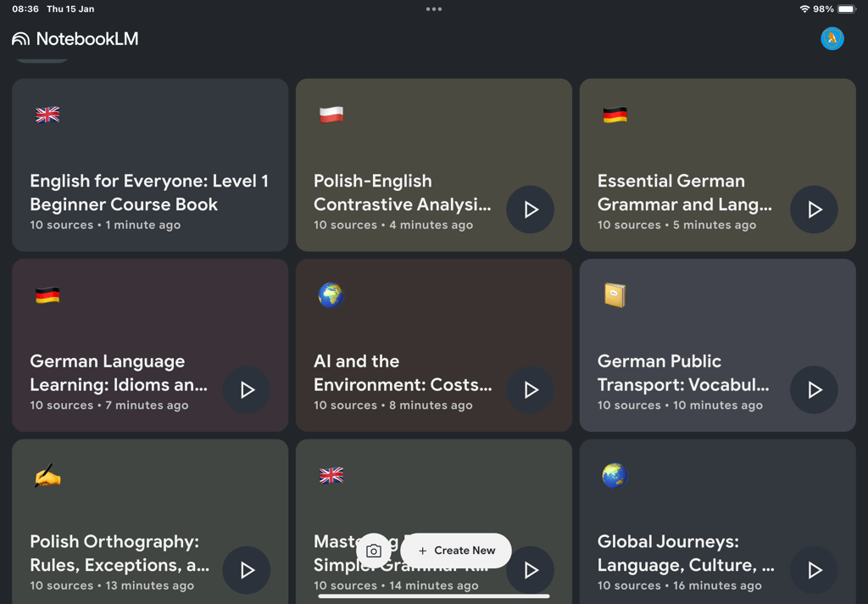This screenshot has width=868, height=604.
Task: Play German Language Learning: Idioms audio overview
Action: click(247, 389)
